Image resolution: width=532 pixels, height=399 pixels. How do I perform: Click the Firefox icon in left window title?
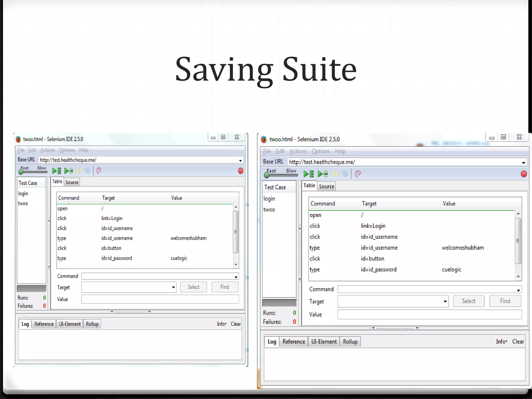[x=18, y=139]
